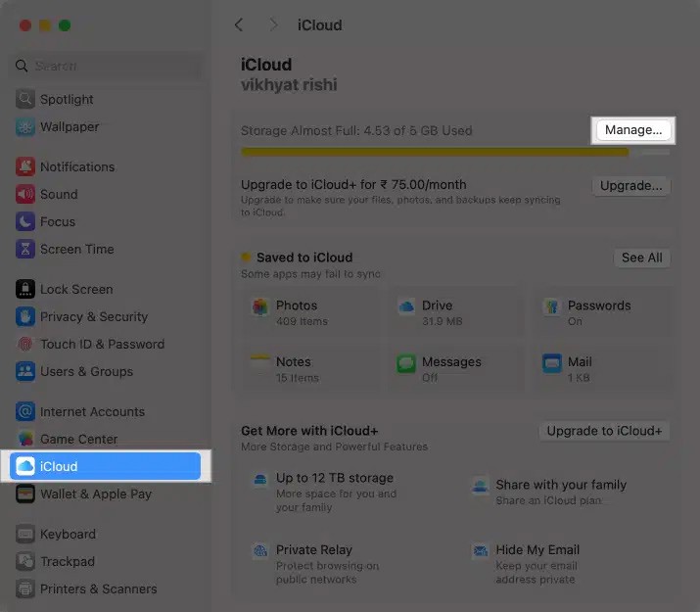This screenshot has height=612, width=700.
Task: Select iCloud in the sidebar
Action: click(x=105, y=466)
